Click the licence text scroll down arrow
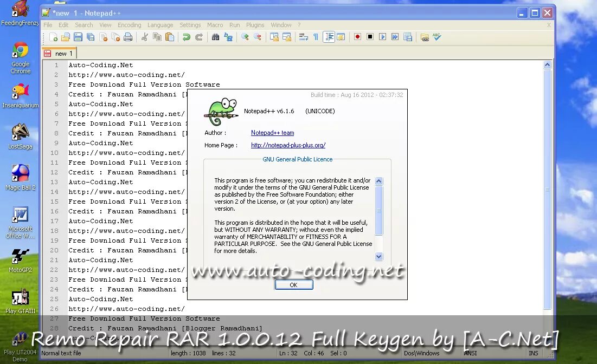 click(x=378, y=256)
